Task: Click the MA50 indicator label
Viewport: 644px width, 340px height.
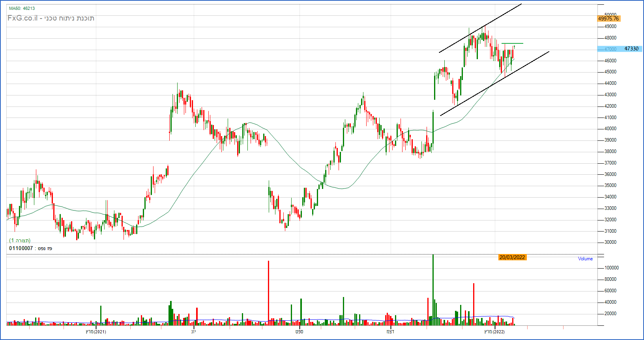Action: [22, 8]
